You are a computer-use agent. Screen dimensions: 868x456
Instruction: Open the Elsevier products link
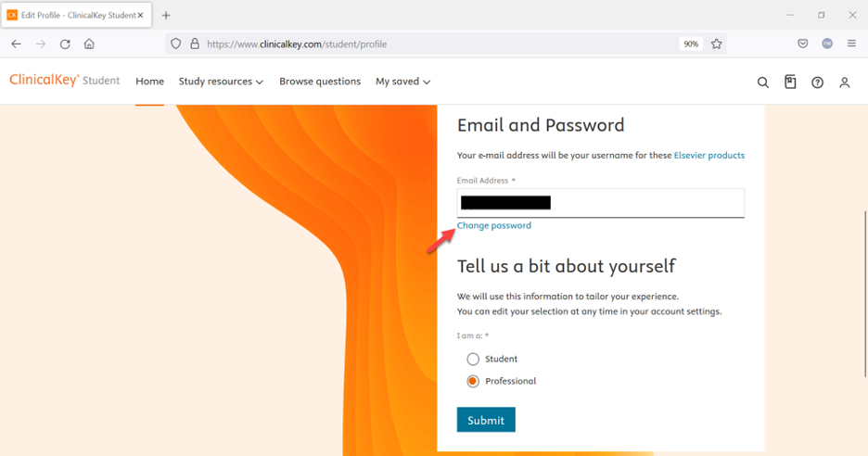tap(708, 155)
